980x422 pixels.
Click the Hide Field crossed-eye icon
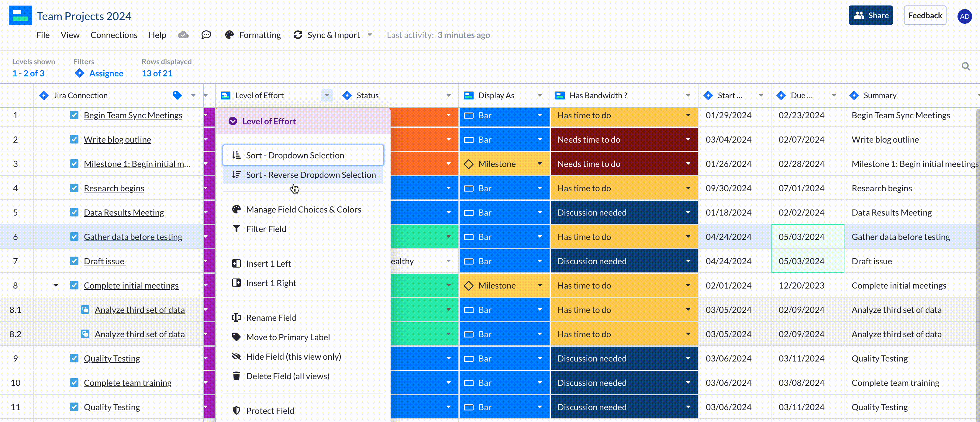click(236, 357)
